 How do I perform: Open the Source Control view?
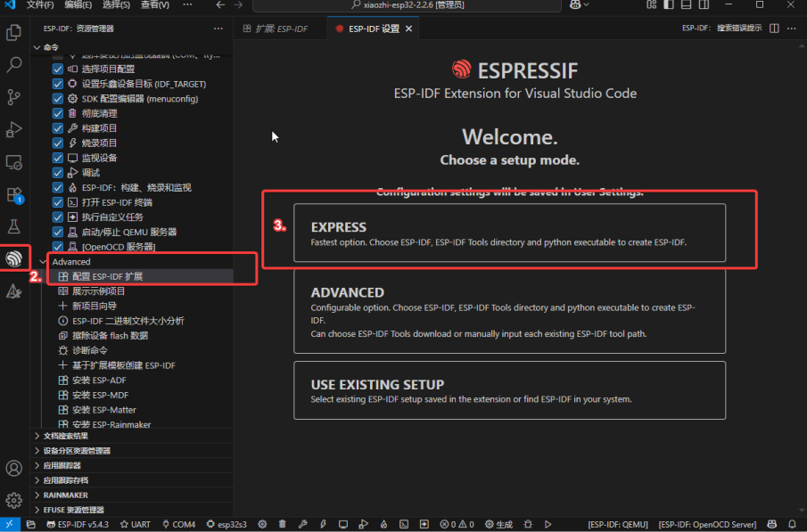click(x=14, y=97)
